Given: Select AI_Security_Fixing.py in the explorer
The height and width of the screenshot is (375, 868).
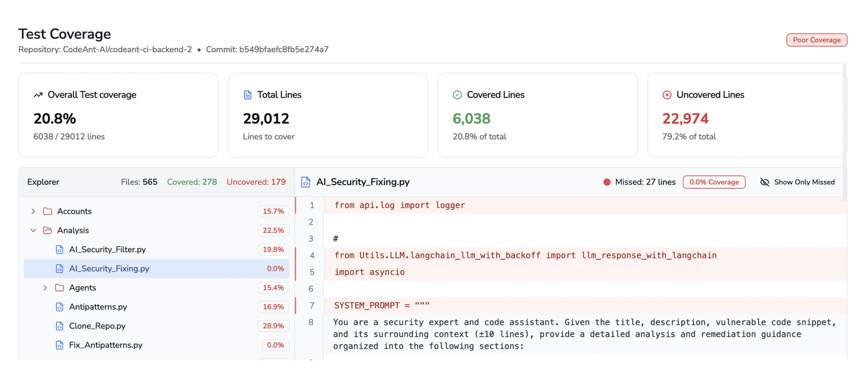Looking at the screenshot, I should click(x=156, y=269).
